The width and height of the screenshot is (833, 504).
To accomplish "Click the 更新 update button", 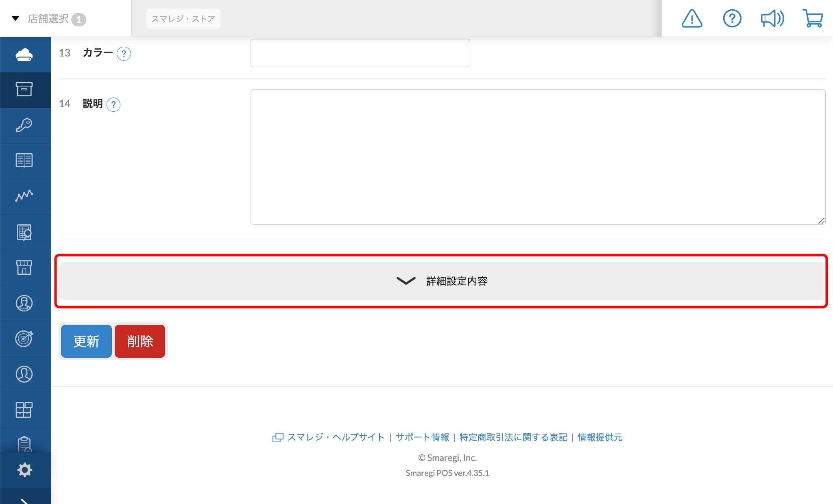I will coord(86,341).
